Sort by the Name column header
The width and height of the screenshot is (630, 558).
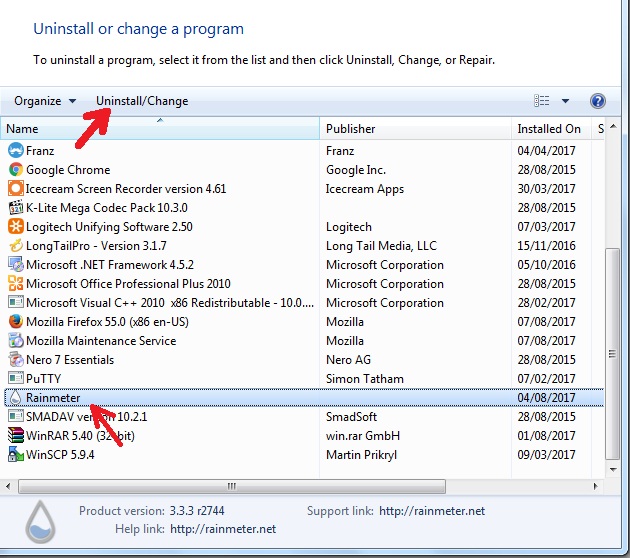160,129
